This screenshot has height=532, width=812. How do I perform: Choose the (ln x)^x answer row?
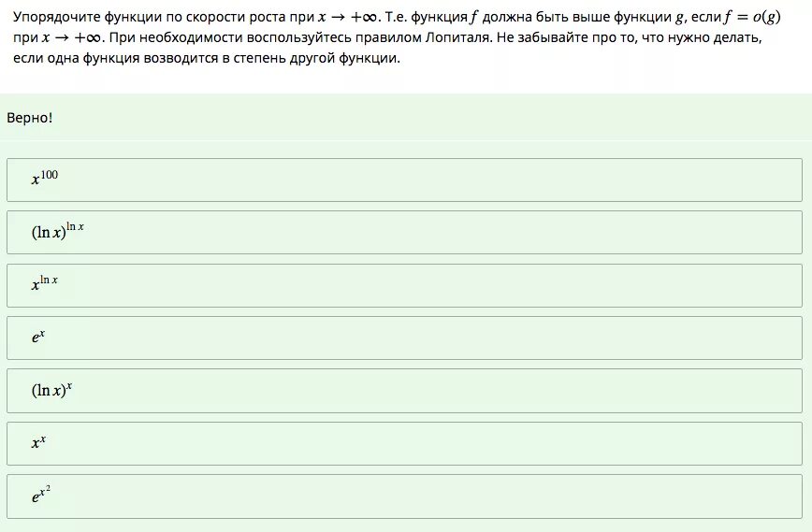404,391
